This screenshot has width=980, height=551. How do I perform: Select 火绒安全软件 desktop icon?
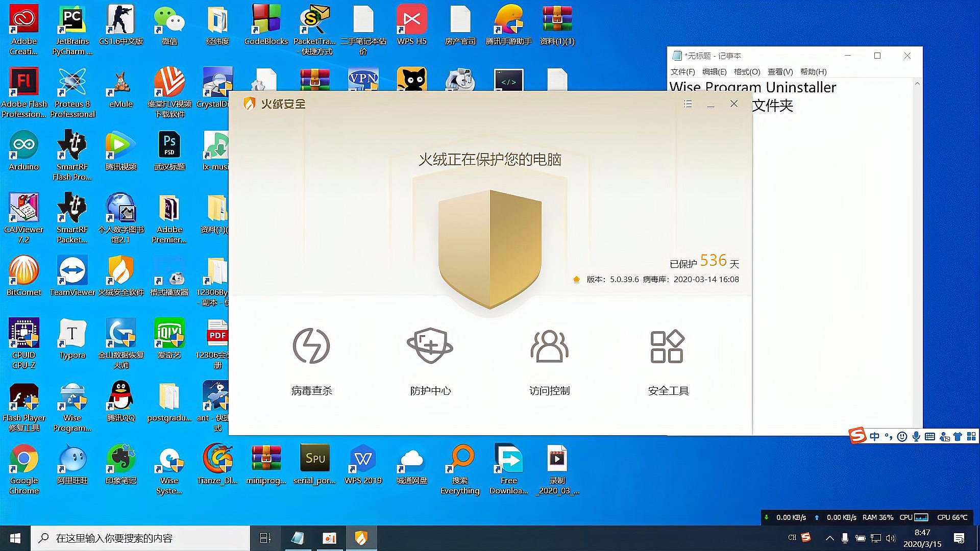[121, 276]
